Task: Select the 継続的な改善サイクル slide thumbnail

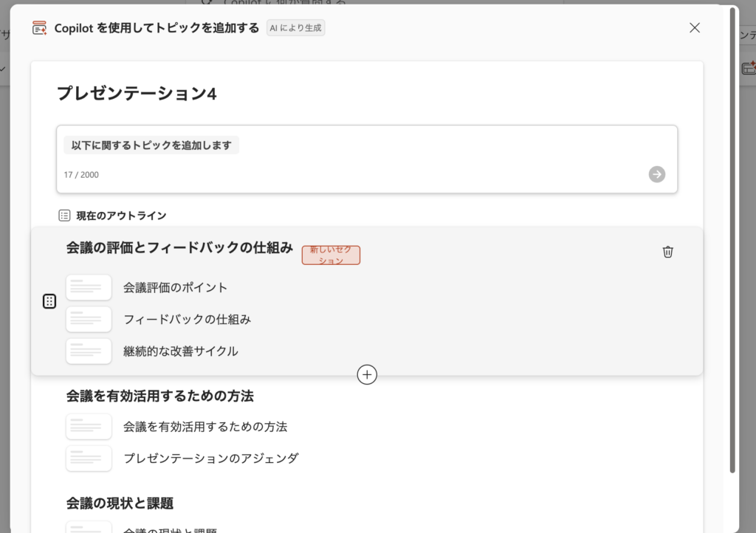Action: tap(89, 351)
